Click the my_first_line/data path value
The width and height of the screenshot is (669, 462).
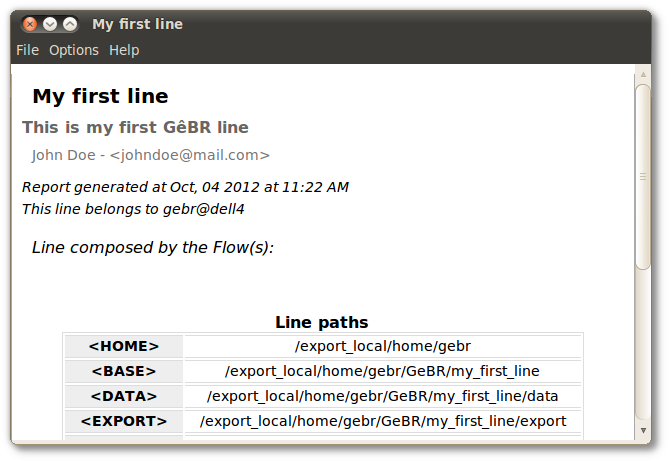pos(383,396)
